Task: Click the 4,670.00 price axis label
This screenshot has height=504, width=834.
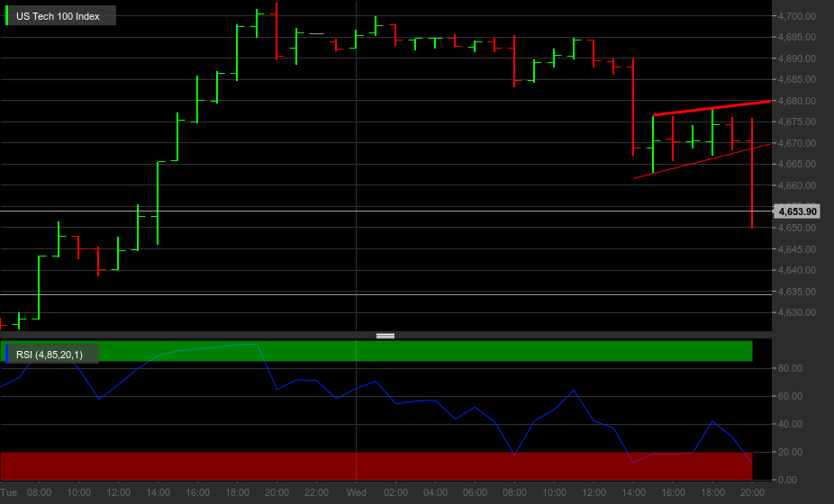Action: click(796, 143)
